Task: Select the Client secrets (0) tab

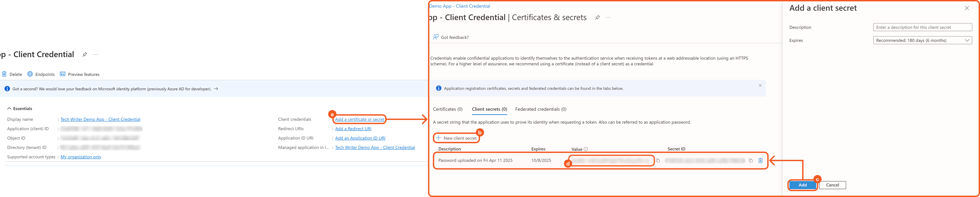Action: pos(489,109)
